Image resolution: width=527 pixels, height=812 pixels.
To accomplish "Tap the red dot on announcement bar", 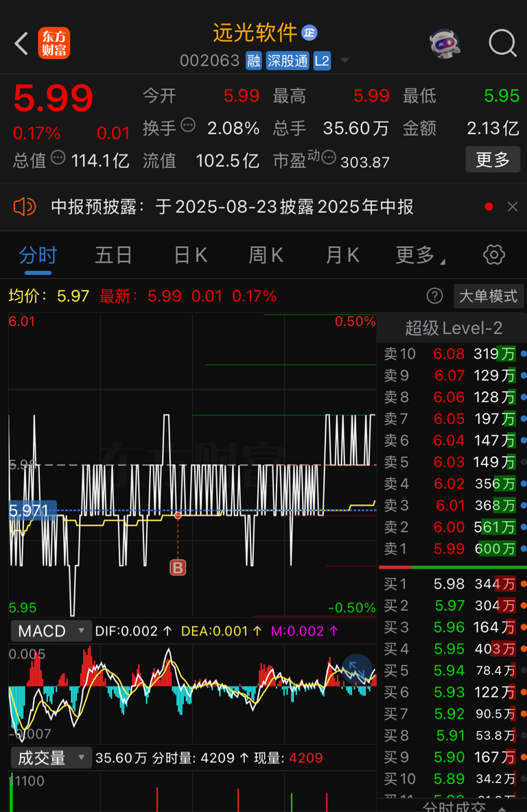I will pyautogui.click(x=489, y=206).
